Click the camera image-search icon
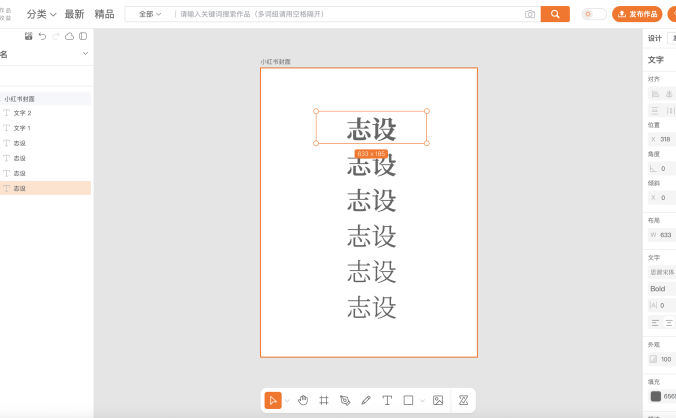The width and height of the screenshot is (676, 418). (529, 14)
